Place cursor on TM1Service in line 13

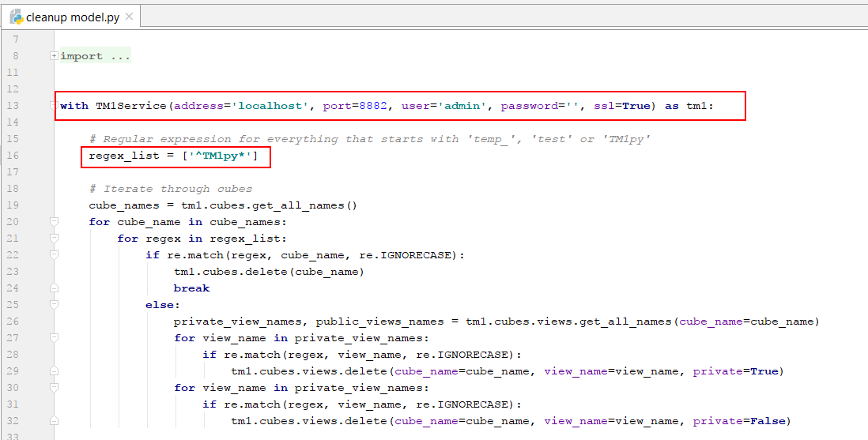(x=131, y=105)
